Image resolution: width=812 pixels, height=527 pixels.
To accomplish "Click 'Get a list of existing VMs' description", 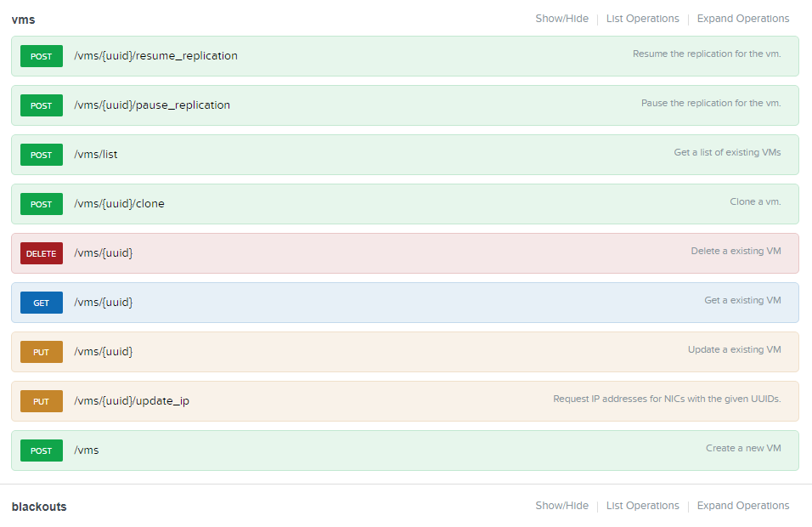I will 727,152.
